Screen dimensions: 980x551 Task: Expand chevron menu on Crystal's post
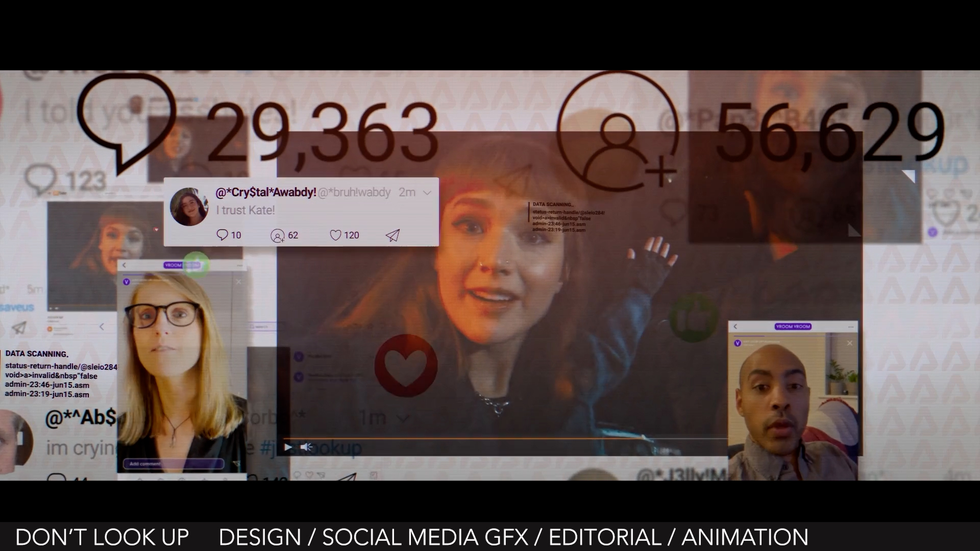pos(427,193)
